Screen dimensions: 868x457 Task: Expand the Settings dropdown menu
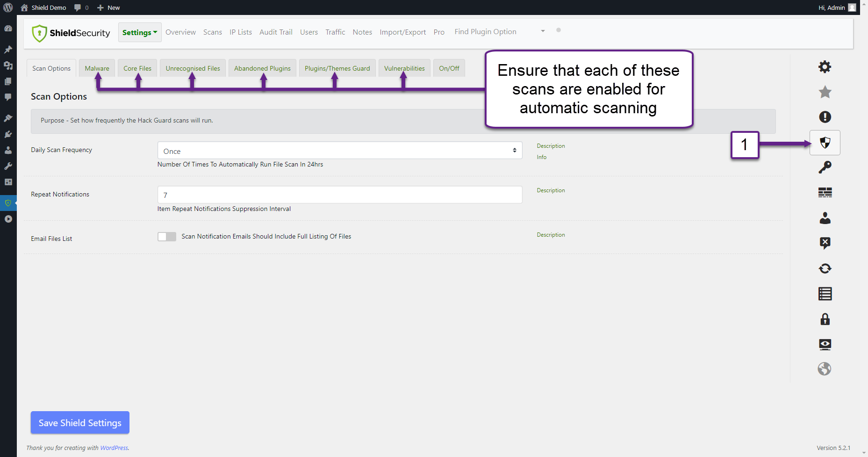pos(139,32)
